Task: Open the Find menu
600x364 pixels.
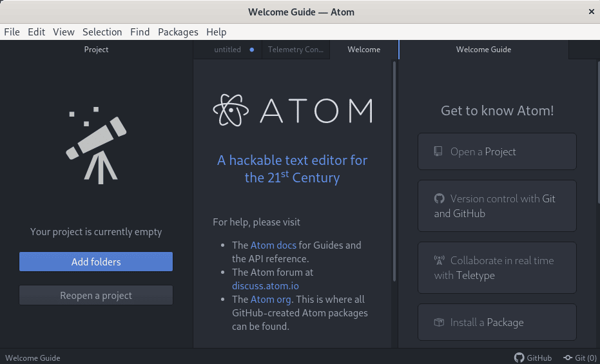Action: pyautogui.click(x=140, y=32)
